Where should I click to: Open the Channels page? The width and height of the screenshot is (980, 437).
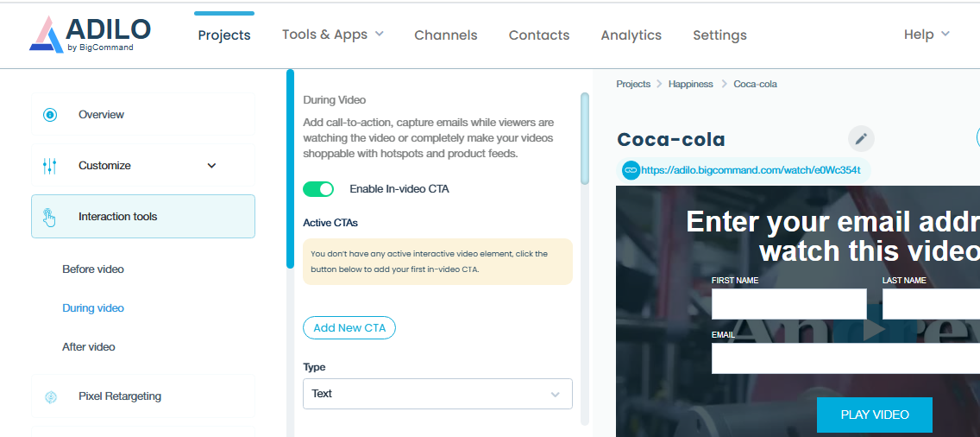click(x=446, y=35)
